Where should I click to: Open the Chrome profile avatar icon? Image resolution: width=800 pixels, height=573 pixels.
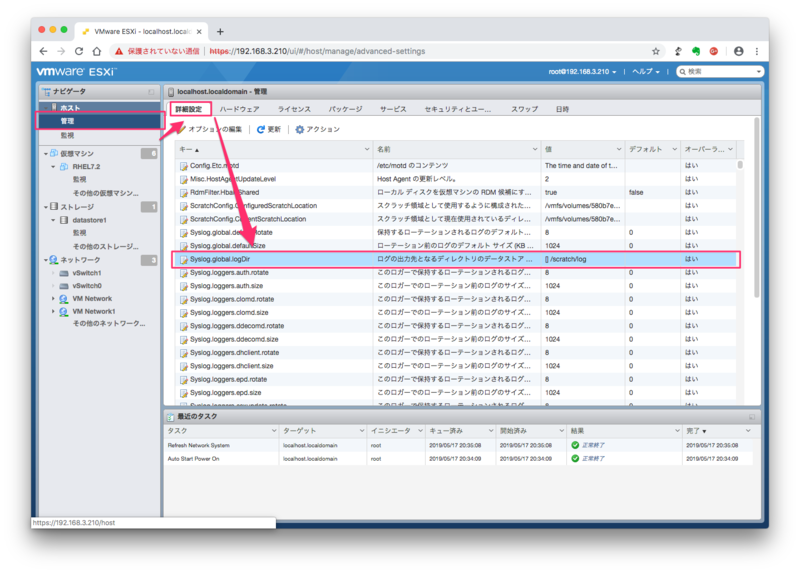[x=738, y=51]
